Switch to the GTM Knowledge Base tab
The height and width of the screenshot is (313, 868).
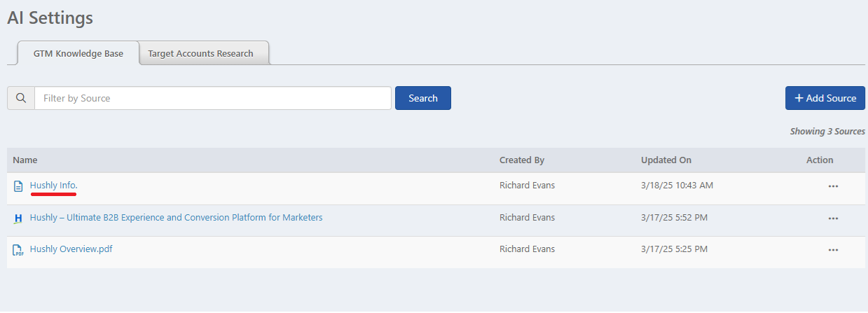[x=78, y=53]
